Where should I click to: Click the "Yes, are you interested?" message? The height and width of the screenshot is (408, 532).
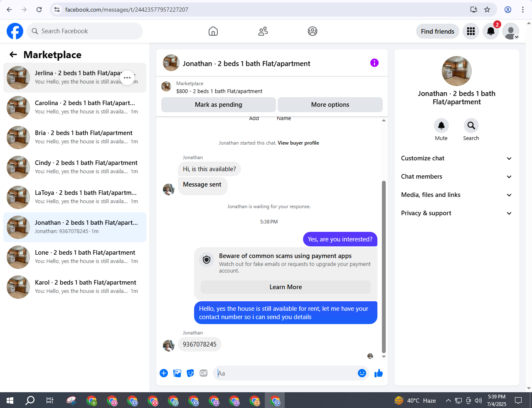(340, 239)
